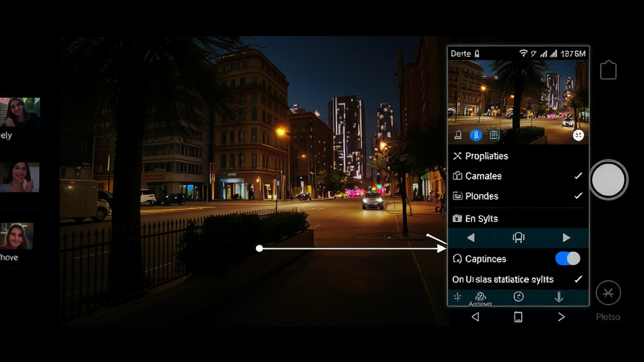Viewport: 644px width, 362px height.
Task: Toggle the Captinces switch off
Action: 567,258
